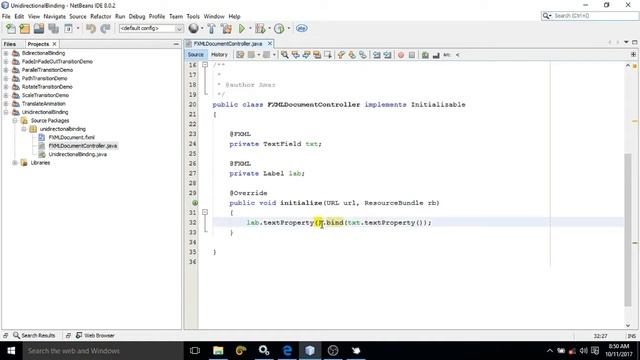
Task: Open Search Results panel at bottom
Action: tap(34, 336)
